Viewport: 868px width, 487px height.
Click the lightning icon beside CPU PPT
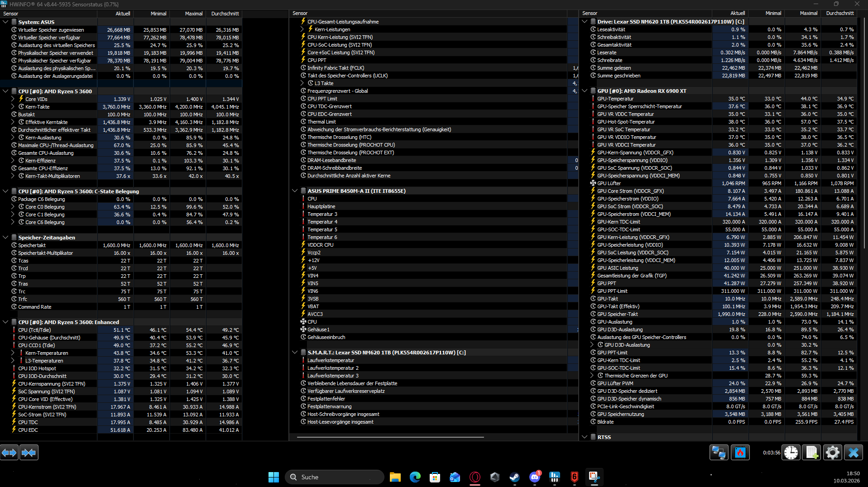tap(303, 60)
